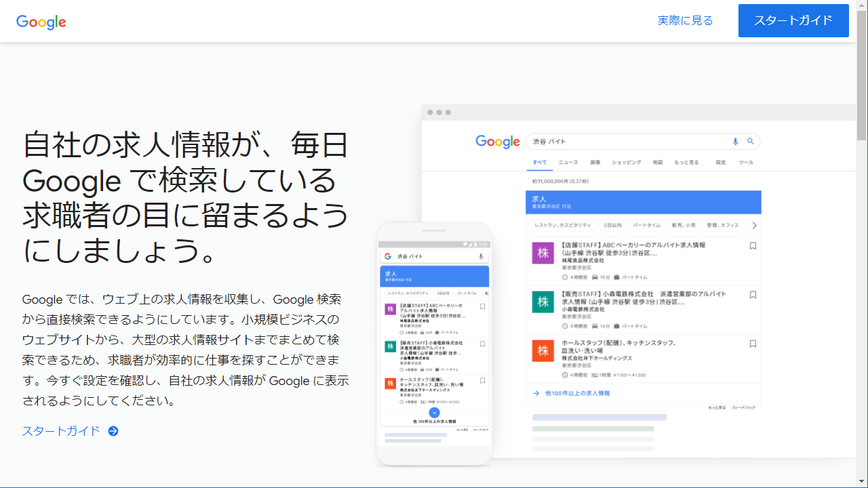
Task: Click the 他100件以上の求人情報 link in the desktop mockup
Action: tap(577, 393)
